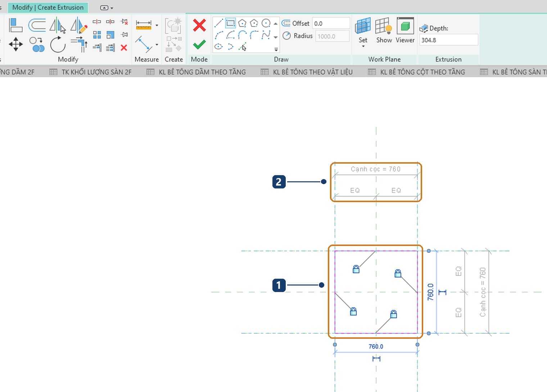Click the horizontal 760.0 dimension value

click(x=376, y=347)
